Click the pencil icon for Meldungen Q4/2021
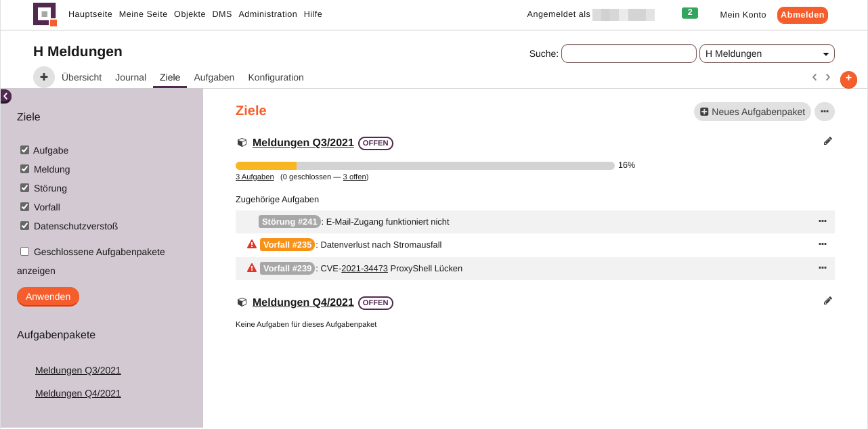The image size is (868, 429). pyautogui.click(x=827, y=301)
